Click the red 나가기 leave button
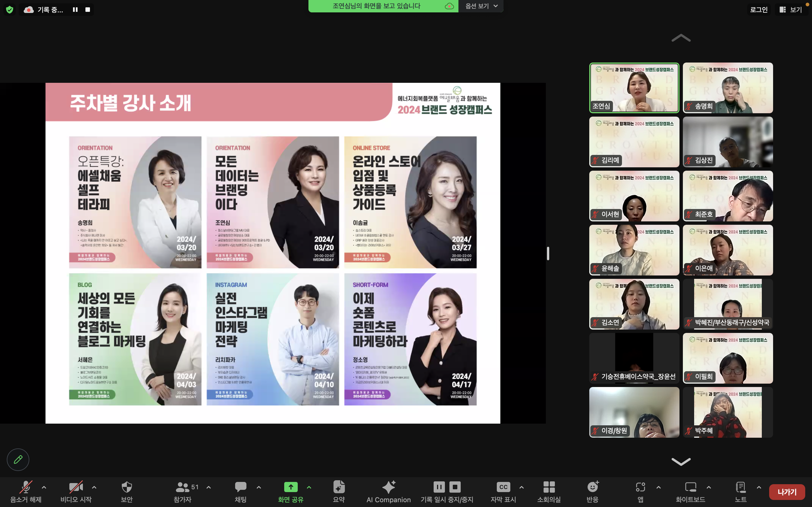 [x=787, y=492]
